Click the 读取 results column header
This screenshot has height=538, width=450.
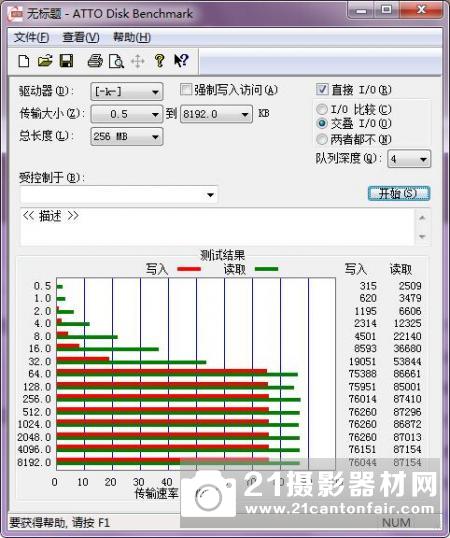point(401,269)
